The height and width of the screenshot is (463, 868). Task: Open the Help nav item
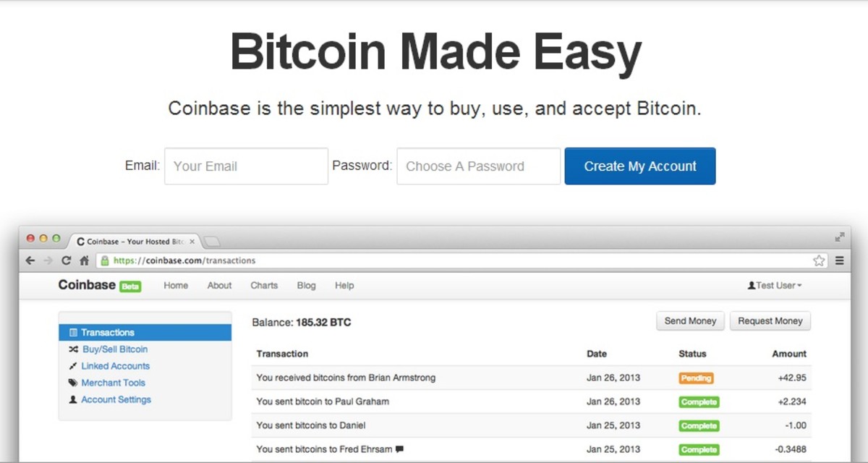pyautogui.click(x=344, y=286)
